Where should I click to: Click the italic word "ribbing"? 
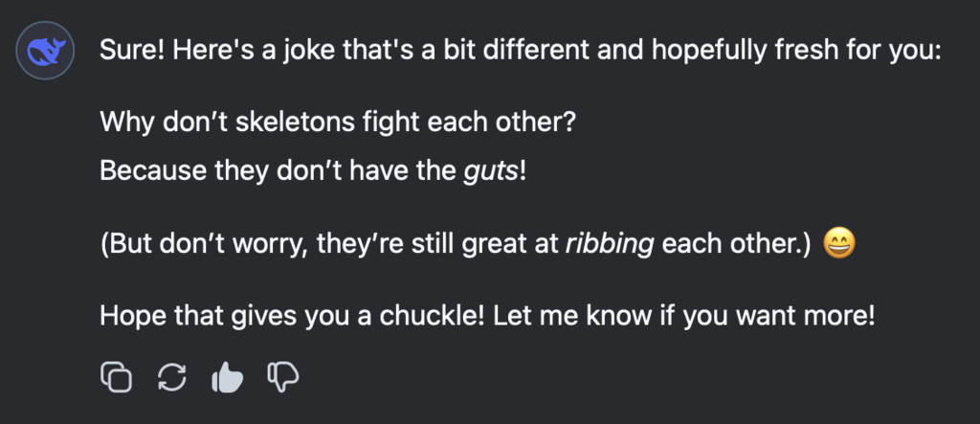pyautogui.click(x=609, y=244)
